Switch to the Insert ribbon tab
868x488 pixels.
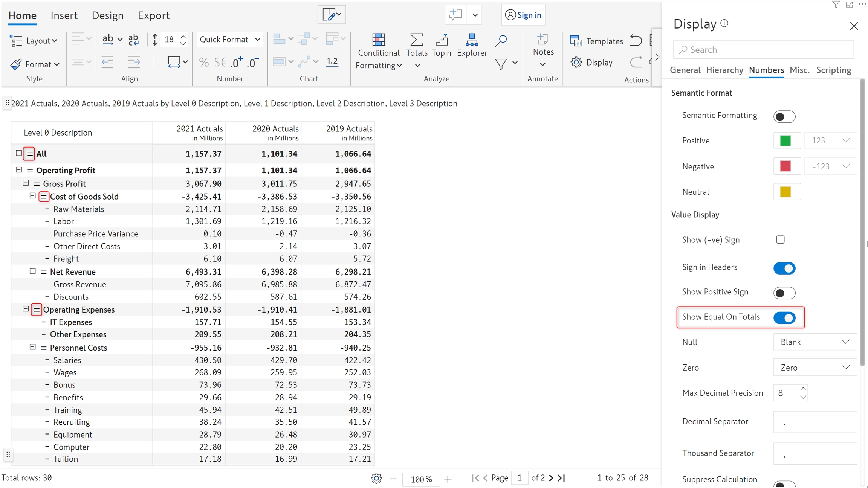[x=64, y=15]
